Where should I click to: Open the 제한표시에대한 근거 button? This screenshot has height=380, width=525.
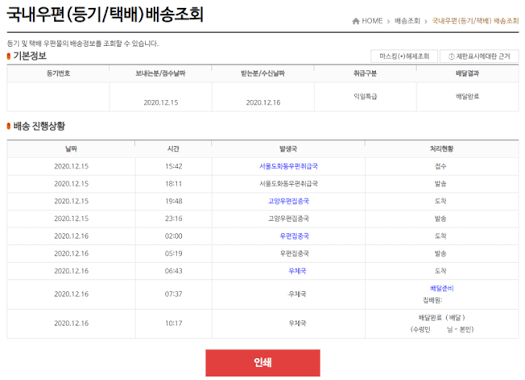pos(479,56)
